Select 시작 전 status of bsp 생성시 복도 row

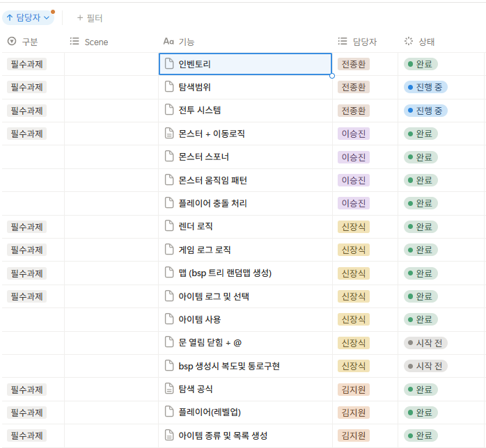tap(425, 366)
